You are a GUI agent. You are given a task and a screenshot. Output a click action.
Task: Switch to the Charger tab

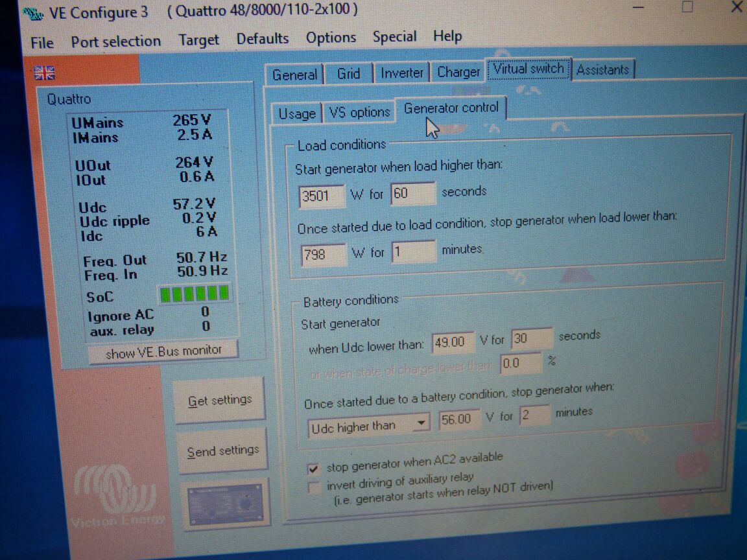[459, 71]
